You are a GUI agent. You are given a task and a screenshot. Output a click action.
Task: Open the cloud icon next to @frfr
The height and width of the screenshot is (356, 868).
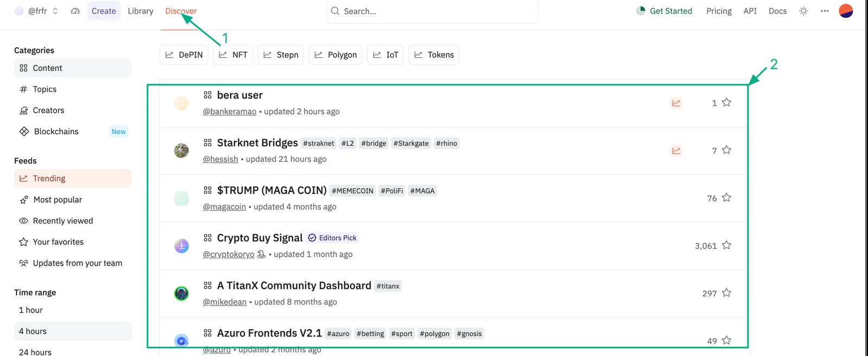(x=75, y=11)
